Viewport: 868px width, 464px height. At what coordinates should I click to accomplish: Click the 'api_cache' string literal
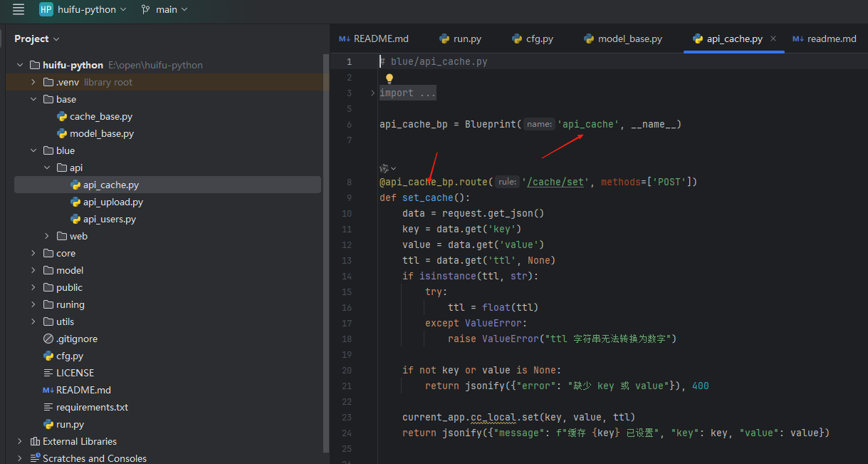pos(588,124)
